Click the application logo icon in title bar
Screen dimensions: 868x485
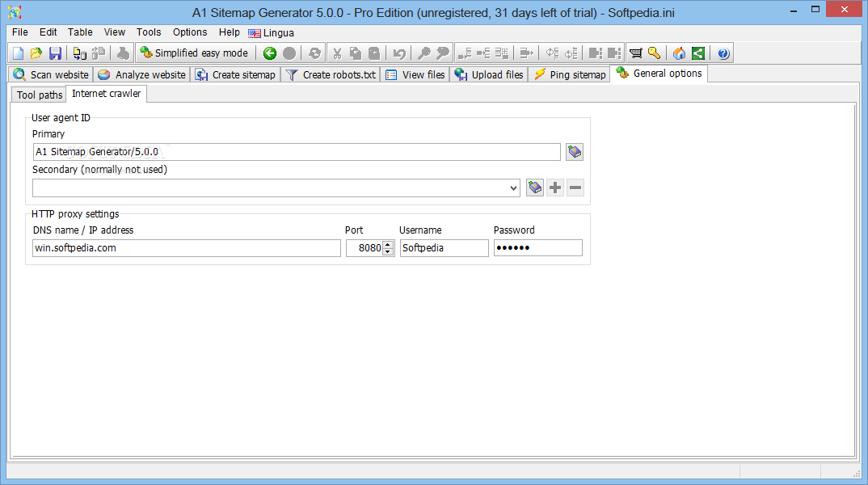(15, 11)
